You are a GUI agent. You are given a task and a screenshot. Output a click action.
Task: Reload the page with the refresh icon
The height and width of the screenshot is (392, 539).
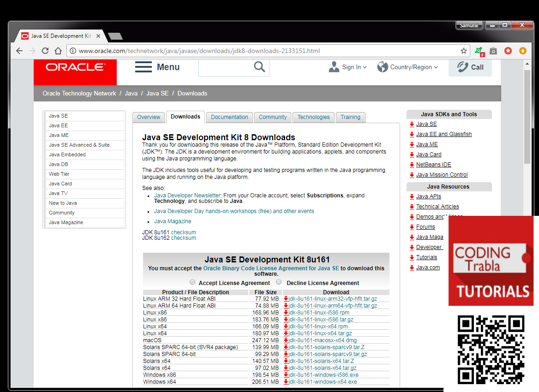[x=45, y=51]
